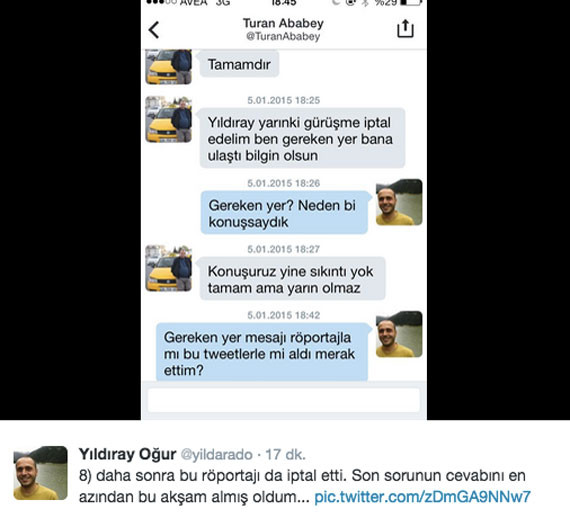Open Yıldıray Oğur's tweet profile picture
The height and width of the screenshot is (518, 570).
pyautogui.click(x=40, y=473)
